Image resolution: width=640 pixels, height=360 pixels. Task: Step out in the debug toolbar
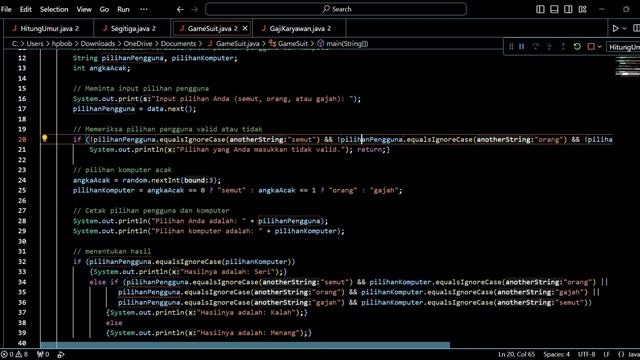[563, 47]
